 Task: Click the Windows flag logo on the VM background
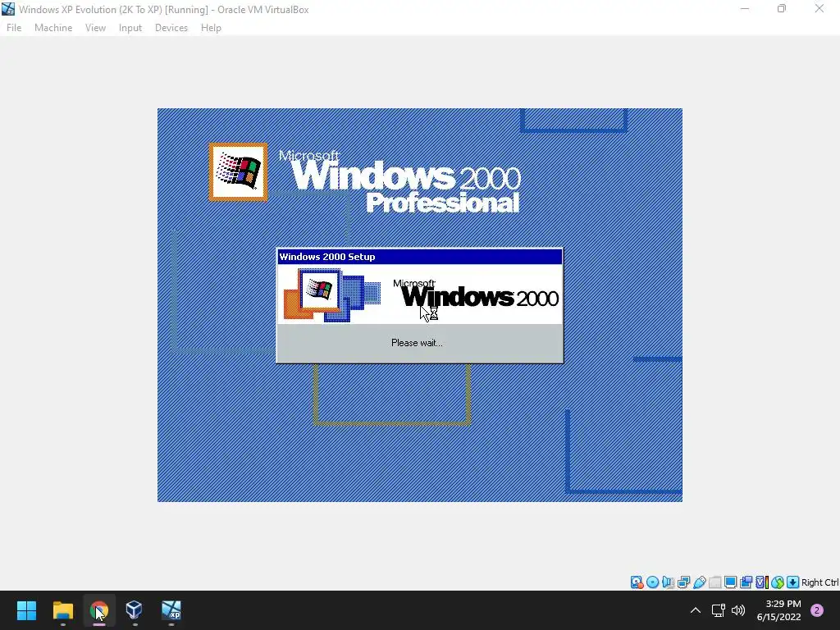tap(239, 172)
